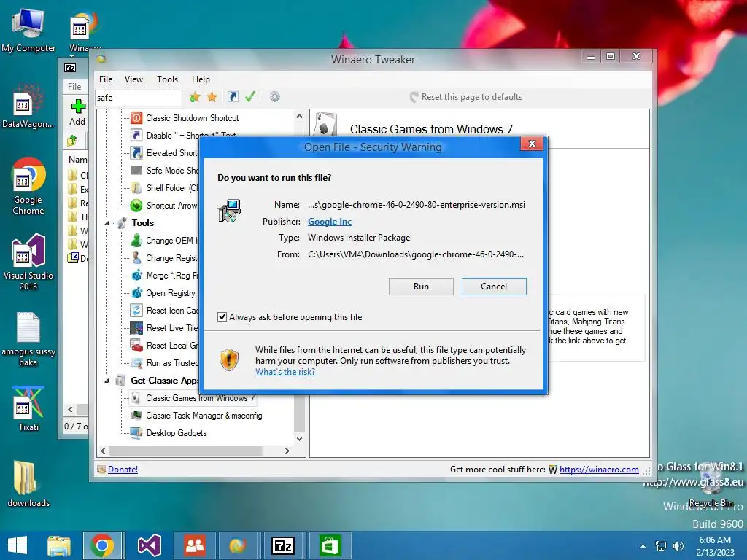
Task: Click tree vertical scrollbar down arrow
Action: [299, 438]
